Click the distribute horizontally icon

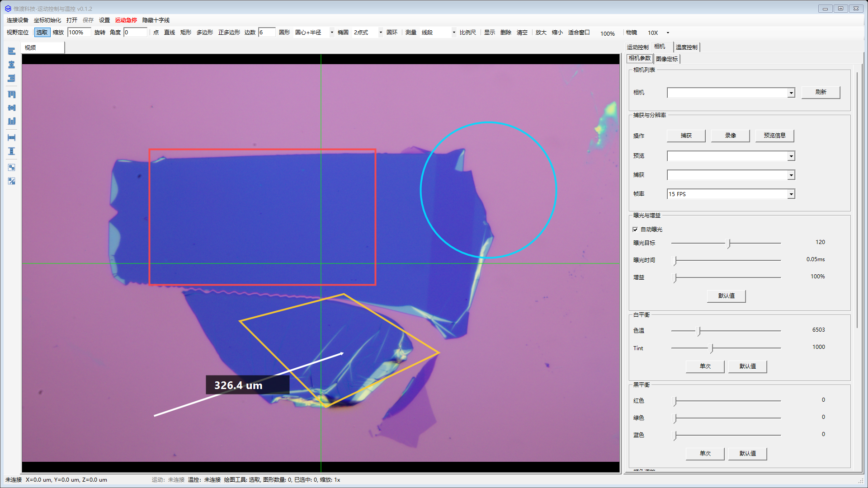(x=12, y=137)
